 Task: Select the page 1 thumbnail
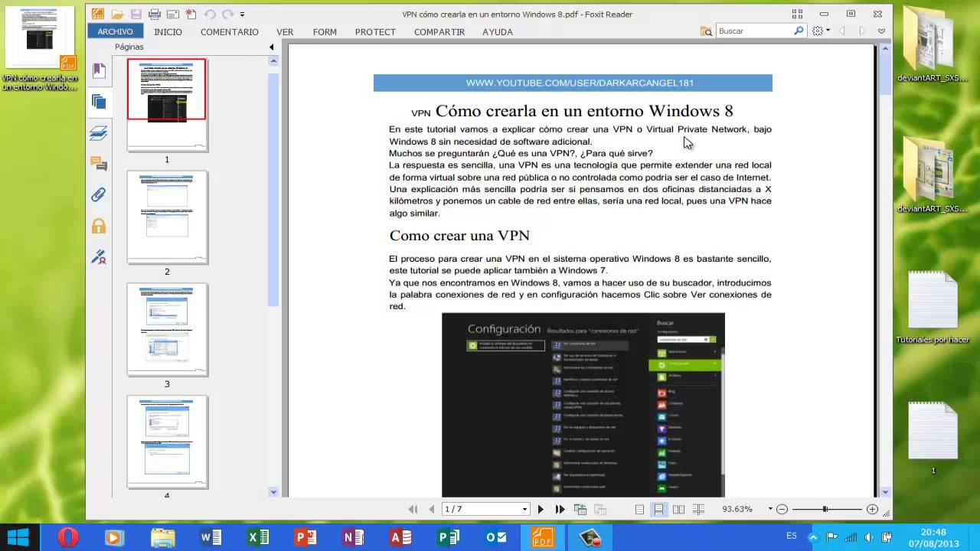pos(167,105)
